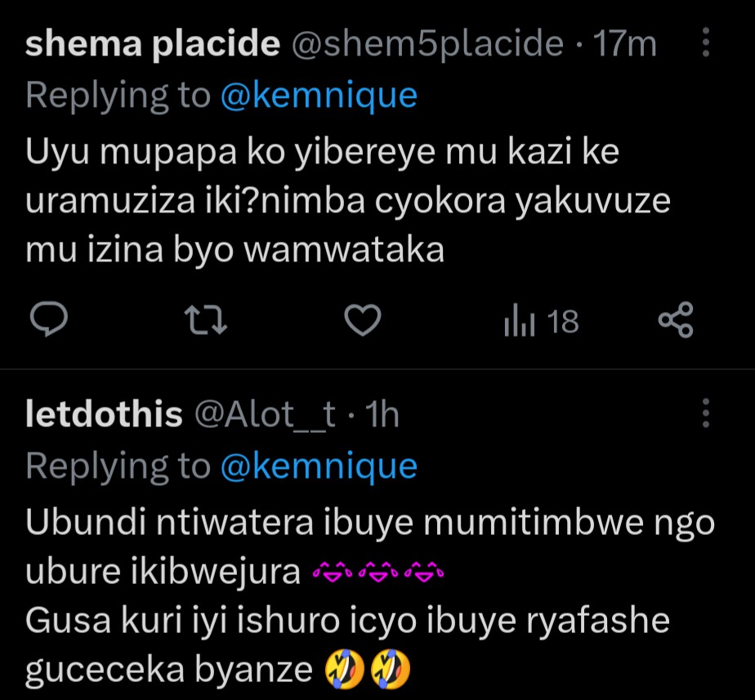The width and height of the screenshot is (755, 700).
Task: Tap the line "Gusa kuri iyi ishuro"
Action: point(347,622)
